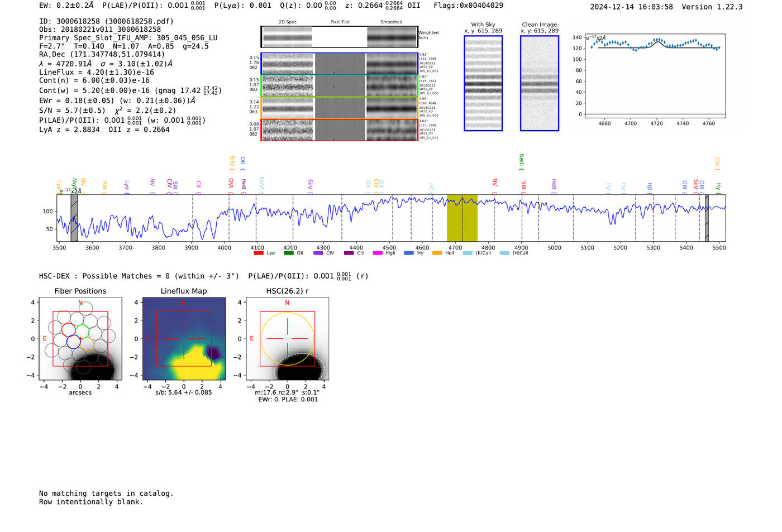Click the Fiber Positions plot
The height and width of the screenshot is (532, 782).
(x=80, y=339)
